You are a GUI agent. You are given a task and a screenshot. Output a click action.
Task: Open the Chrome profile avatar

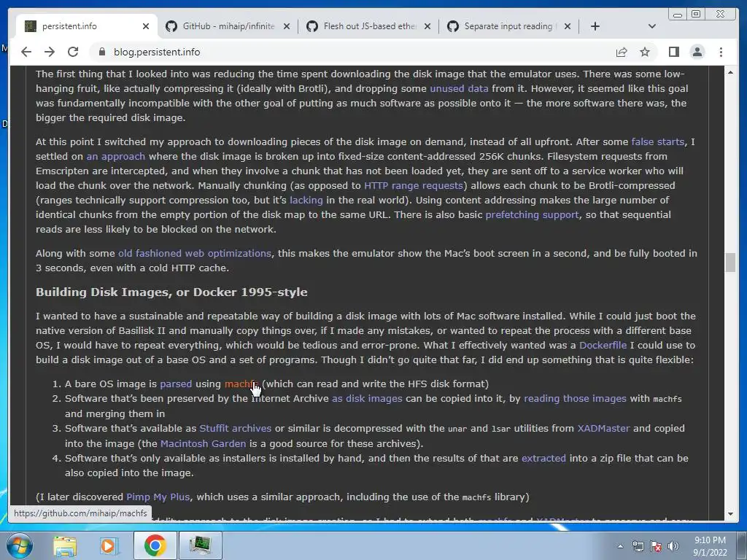tap(697, 52)
